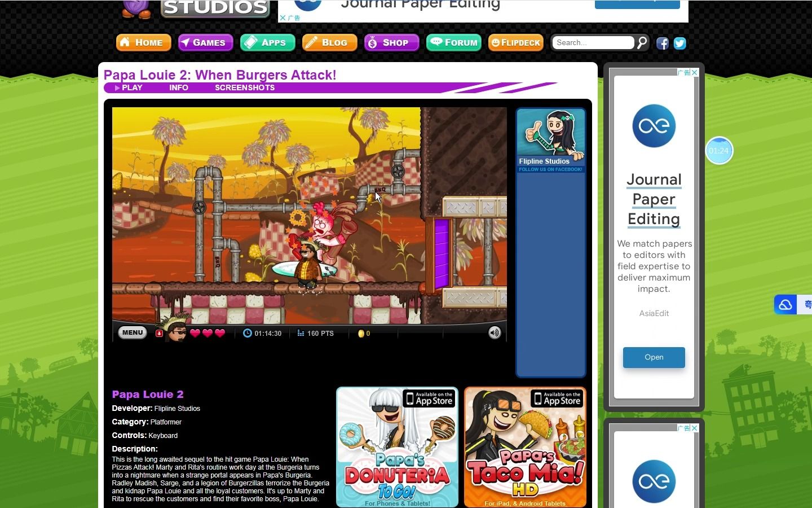Click the gold coin counter icon
This screenshot has width=812, height=508.
(361, 334)
